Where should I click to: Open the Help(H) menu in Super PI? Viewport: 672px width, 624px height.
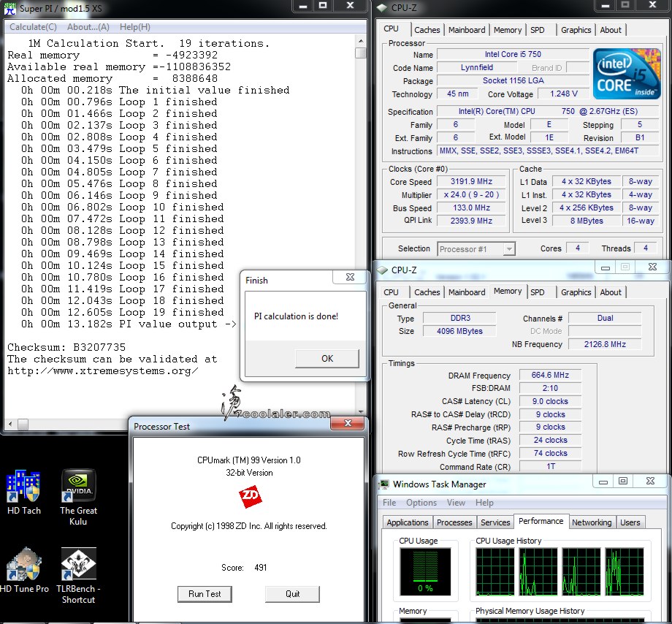134,27
